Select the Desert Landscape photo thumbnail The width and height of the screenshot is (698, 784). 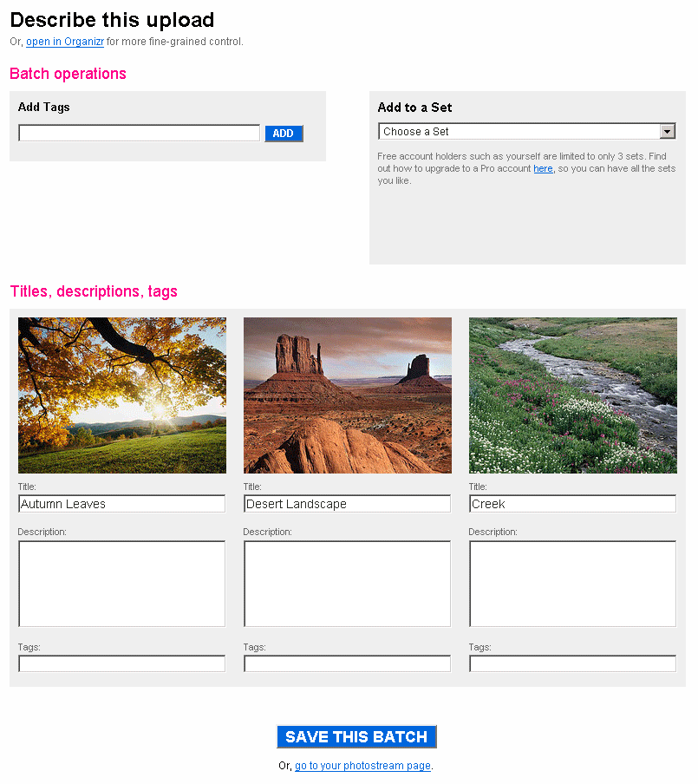click(348, 395)
